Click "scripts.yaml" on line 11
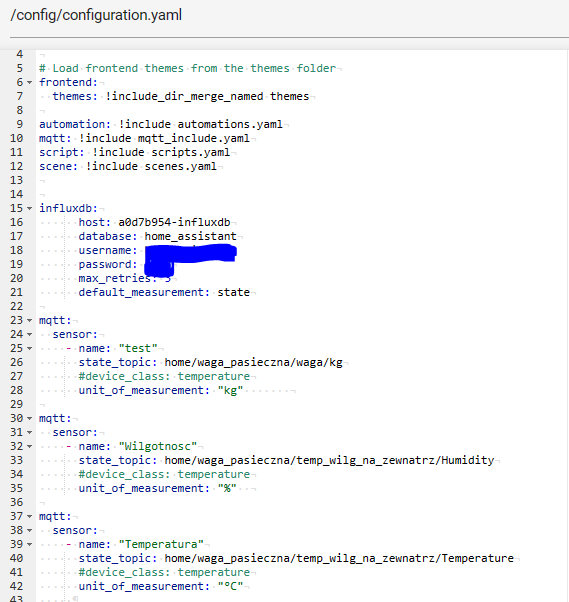 tap(190, 152)
